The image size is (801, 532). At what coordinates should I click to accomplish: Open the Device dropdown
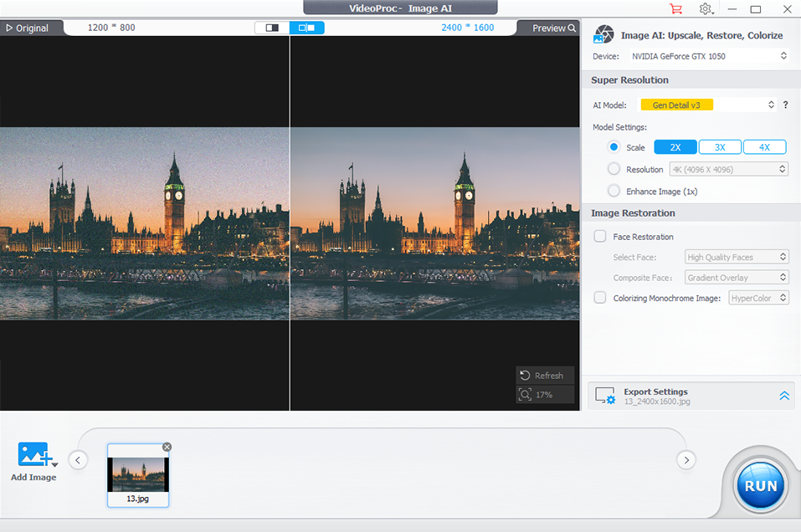pyautogui.click(x=708, y=56)
